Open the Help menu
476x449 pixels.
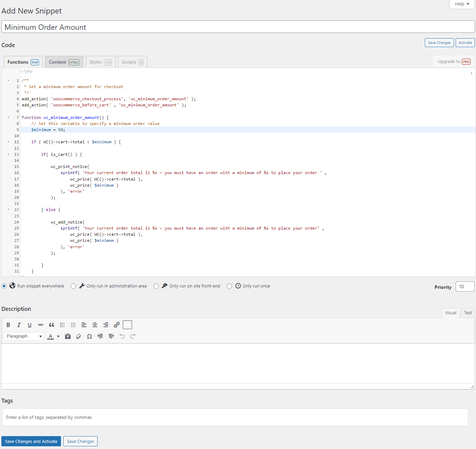click(x=461, y=4)
